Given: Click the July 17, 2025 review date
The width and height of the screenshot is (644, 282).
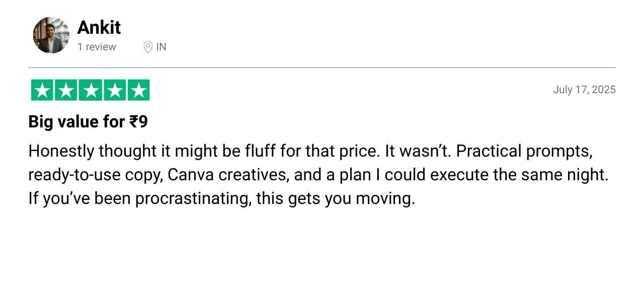Looking at the screenshot, I should coord(584,90).
